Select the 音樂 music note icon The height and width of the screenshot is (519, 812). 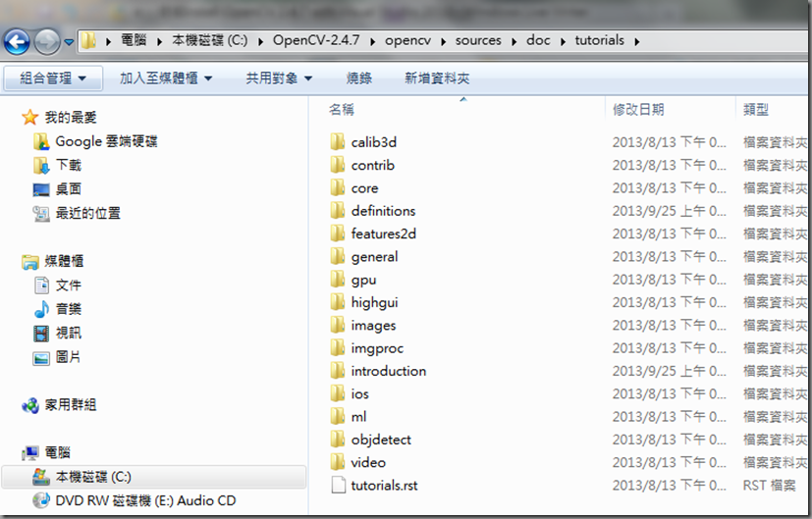pyautogui.click(x=41, y=309)
